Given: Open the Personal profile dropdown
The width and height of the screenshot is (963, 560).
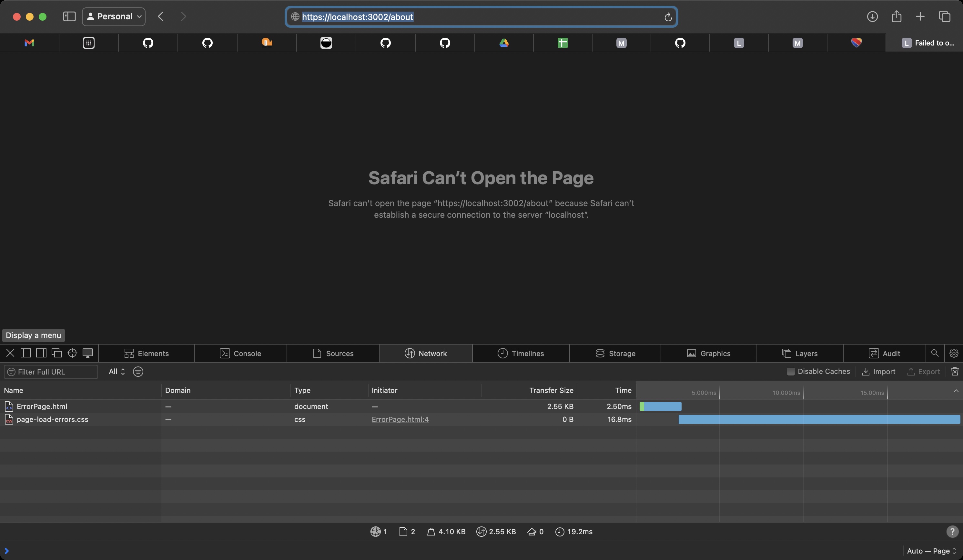Looking at the screenshot, I should tap(113, 16).
